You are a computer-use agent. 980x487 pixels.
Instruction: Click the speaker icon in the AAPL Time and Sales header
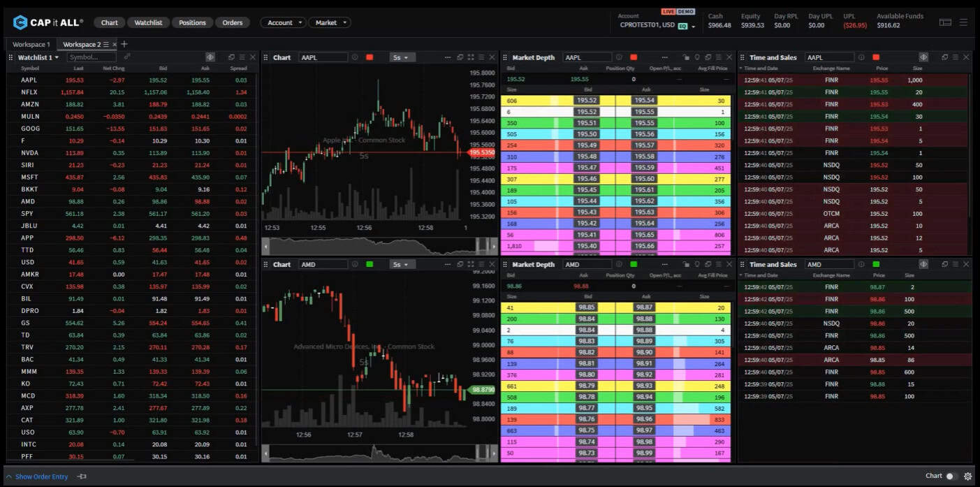coord(923,57)
